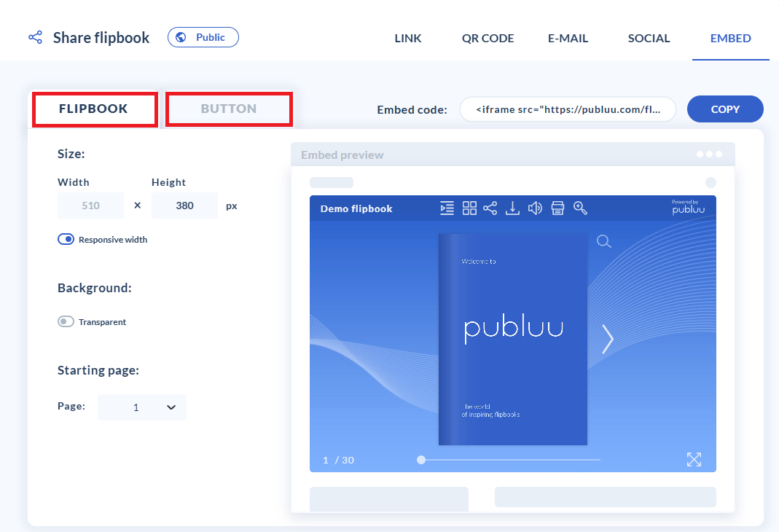Click the publuu flipbook cover page
This screenshot has height=532, width=779.
(x=513, y=340)
